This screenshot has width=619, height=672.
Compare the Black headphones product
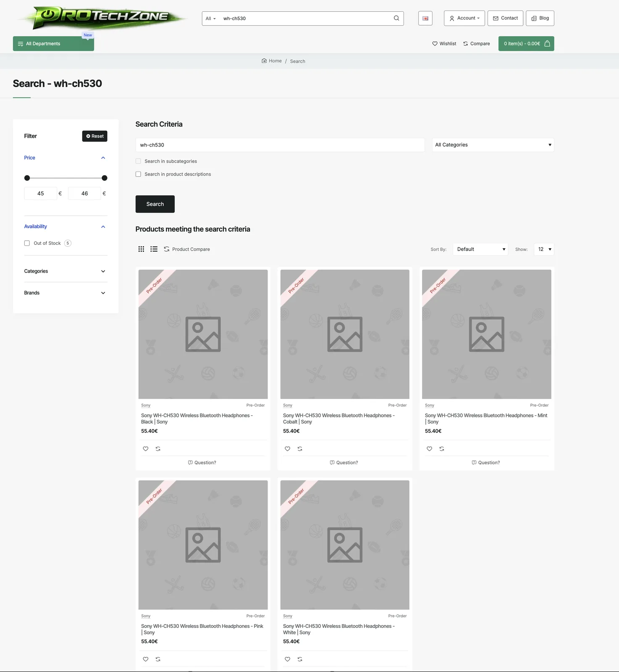tap(158, 449)
